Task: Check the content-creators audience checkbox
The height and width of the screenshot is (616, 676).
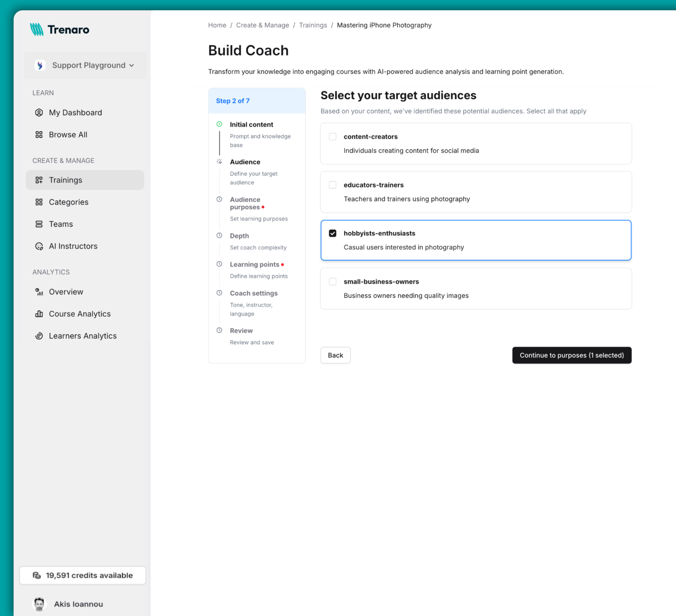Action: pos(333,136)
